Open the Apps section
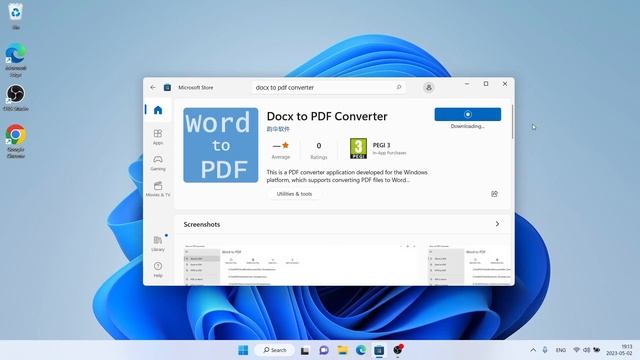Screen dimensions: 640x360 158,137
